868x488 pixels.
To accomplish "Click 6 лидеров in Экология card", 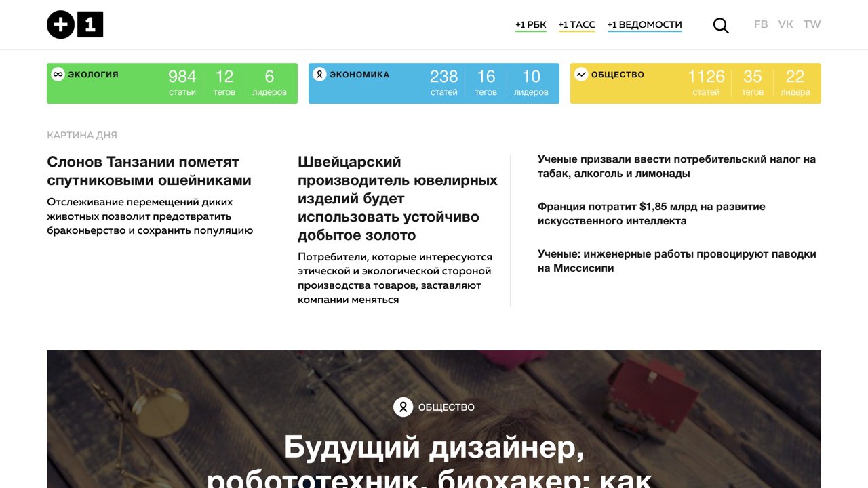I will pos(269,83).
